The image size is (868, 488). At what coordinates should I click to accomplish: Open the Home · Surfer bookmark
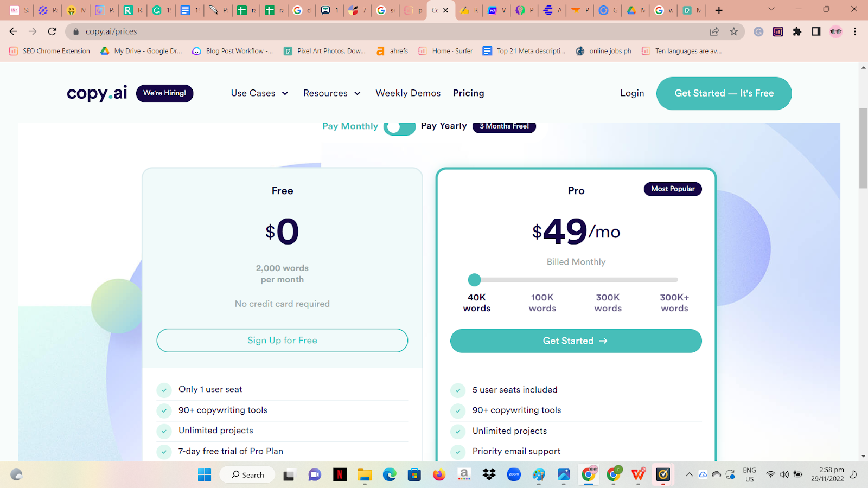(x=445, y=51)
